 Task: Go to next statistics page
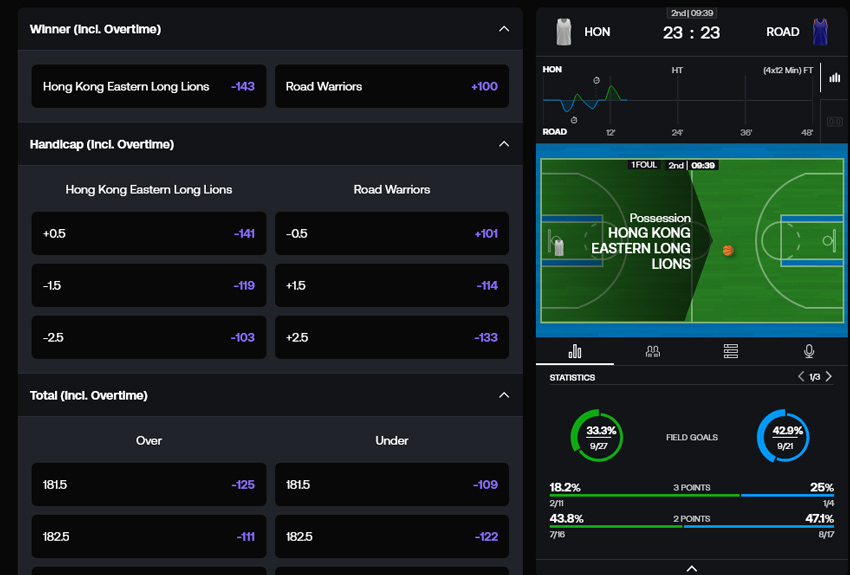(829, 376)
